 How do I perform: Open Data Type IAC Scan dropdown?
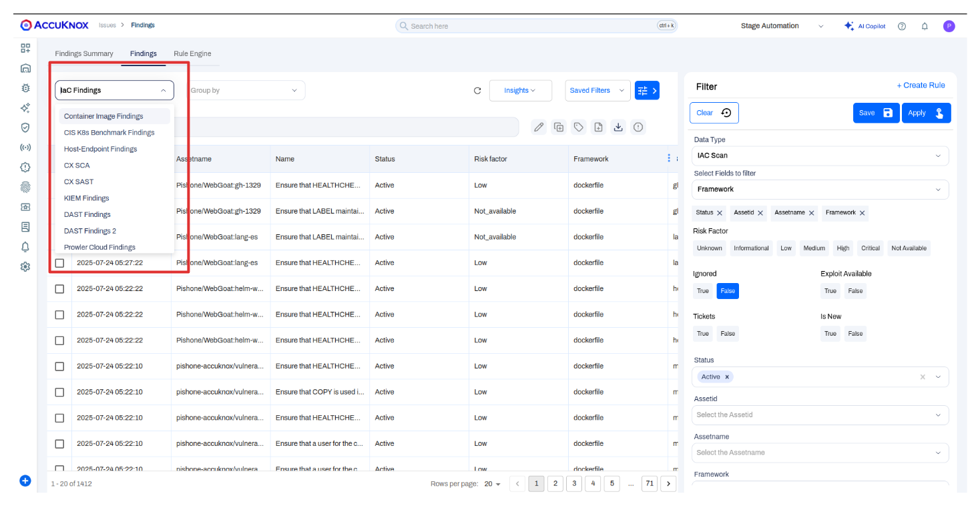820,156
